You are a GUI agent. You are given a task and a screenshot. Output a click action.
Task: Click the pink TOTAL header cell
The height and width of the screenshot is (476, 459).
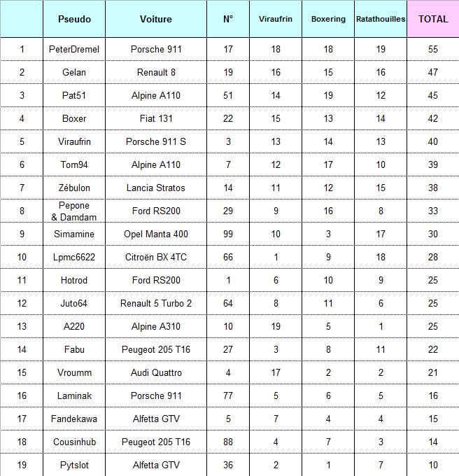tap(433, 19)
